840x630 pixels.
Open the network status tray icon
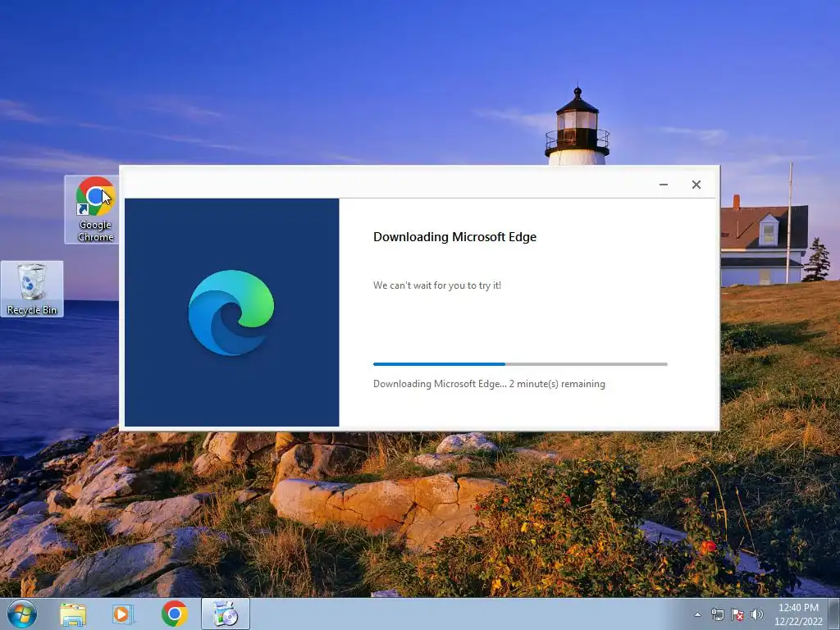tap(717, 614)
